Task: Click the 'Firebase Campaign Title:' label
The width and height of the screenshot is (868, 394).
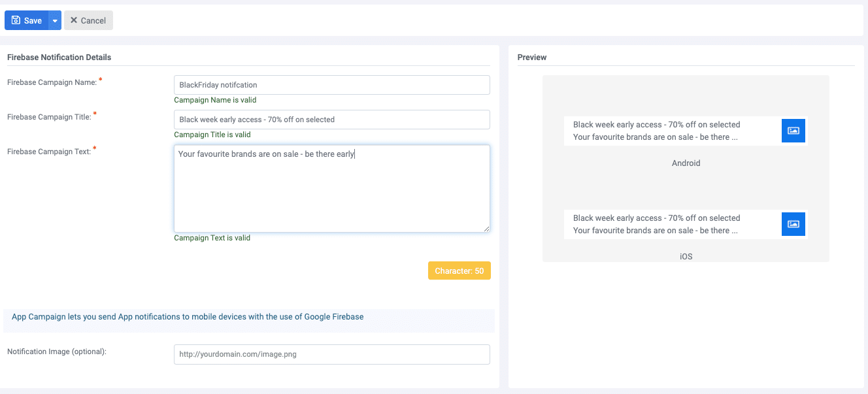Action: click(49, 117)
